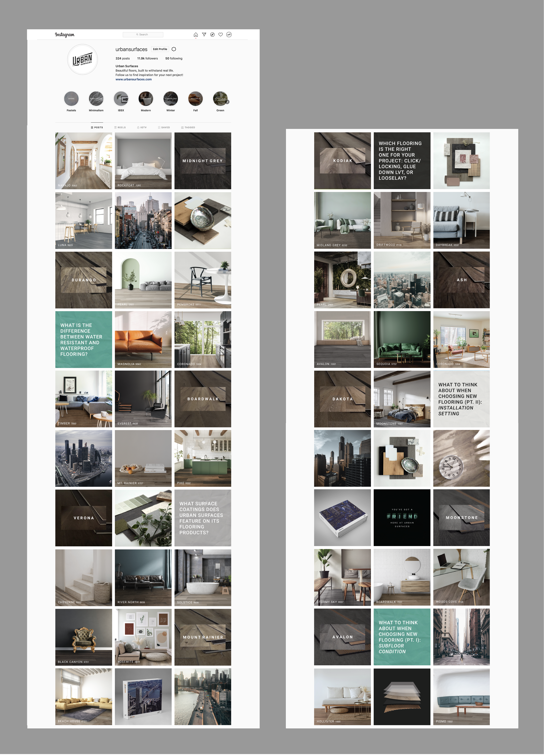The width and height of the screenshot is (544, 756).
Task: Open the Winter story highlight
Action: (x=171, y=99)
